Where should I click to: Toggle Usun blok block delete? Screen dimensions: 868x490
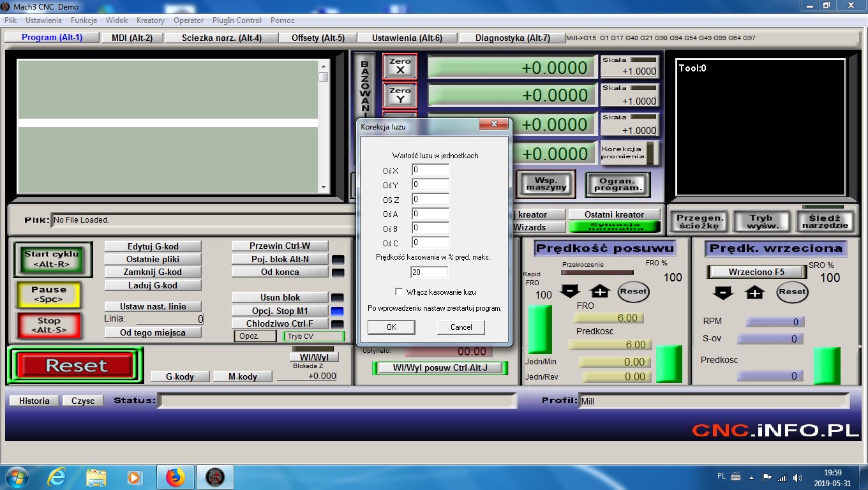click(x=280, y=297)
